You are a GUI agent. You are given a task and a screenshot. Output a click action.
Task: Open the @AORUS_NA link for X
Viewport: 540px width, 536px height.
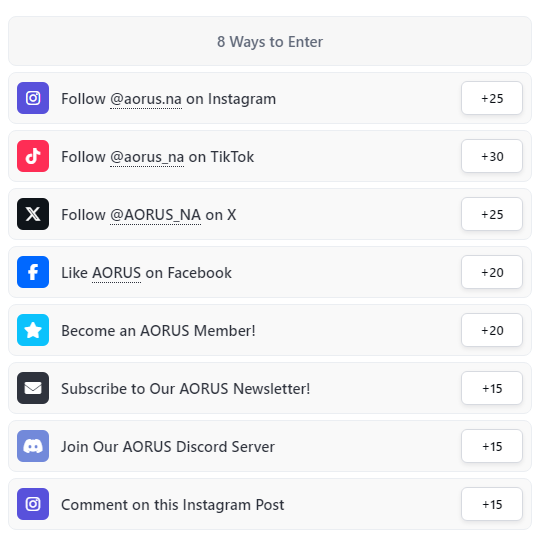155,215
